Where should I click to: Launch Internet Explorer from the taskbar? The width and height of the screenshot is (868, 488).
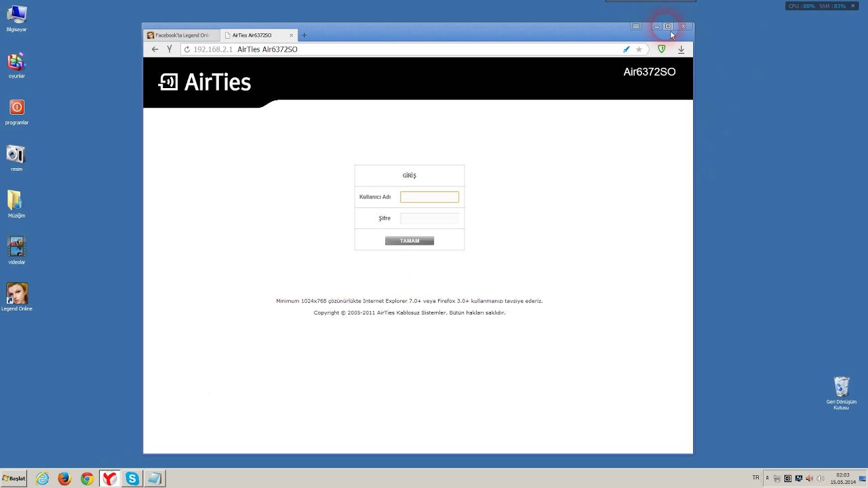tap(42, 479)
